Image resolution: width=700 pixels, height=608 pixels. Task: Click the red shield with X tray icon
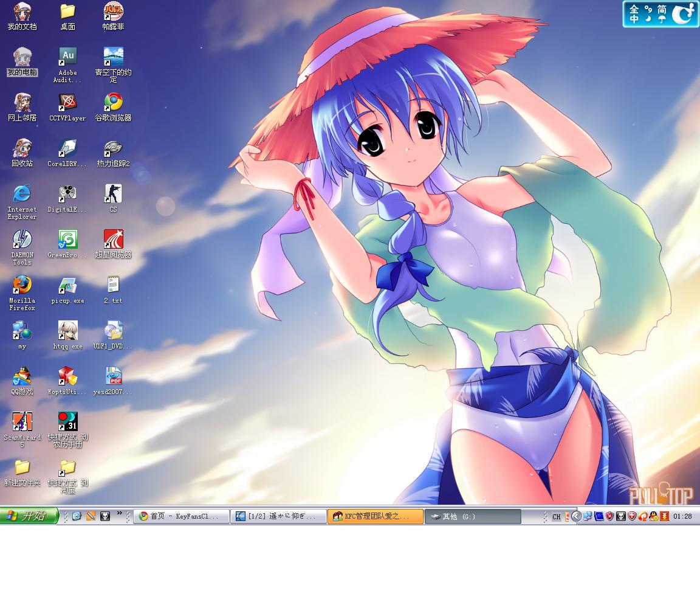coord(610,516)
